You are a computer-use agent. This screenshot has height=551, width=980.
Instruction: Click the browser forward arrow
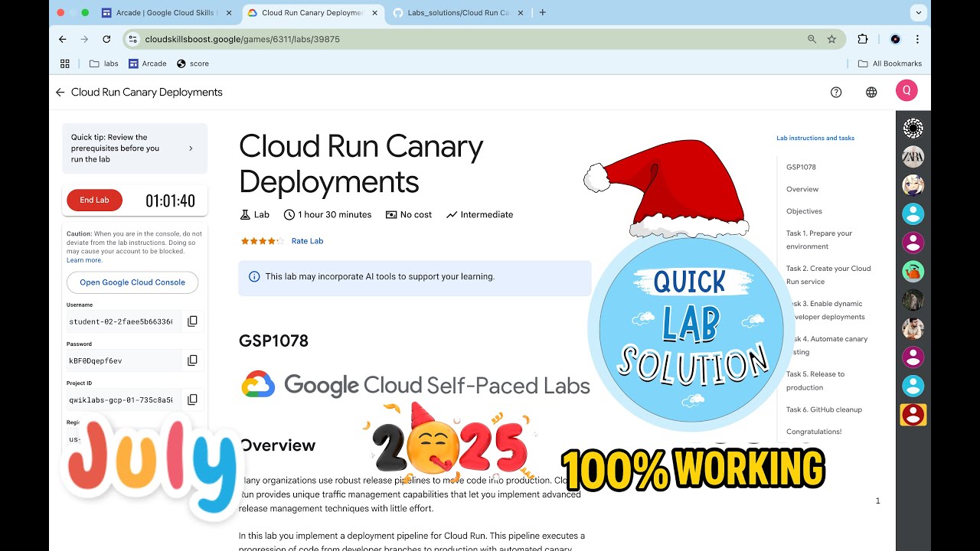(84, 39)
